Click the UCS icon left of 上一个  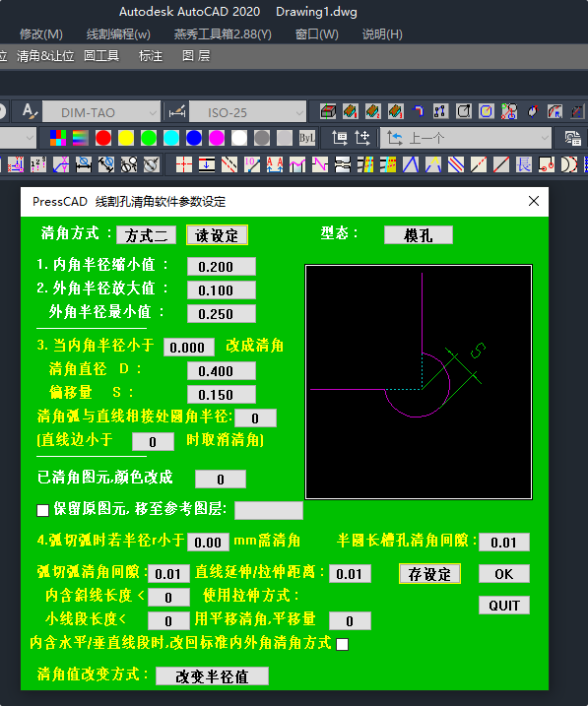pos(395,138)
